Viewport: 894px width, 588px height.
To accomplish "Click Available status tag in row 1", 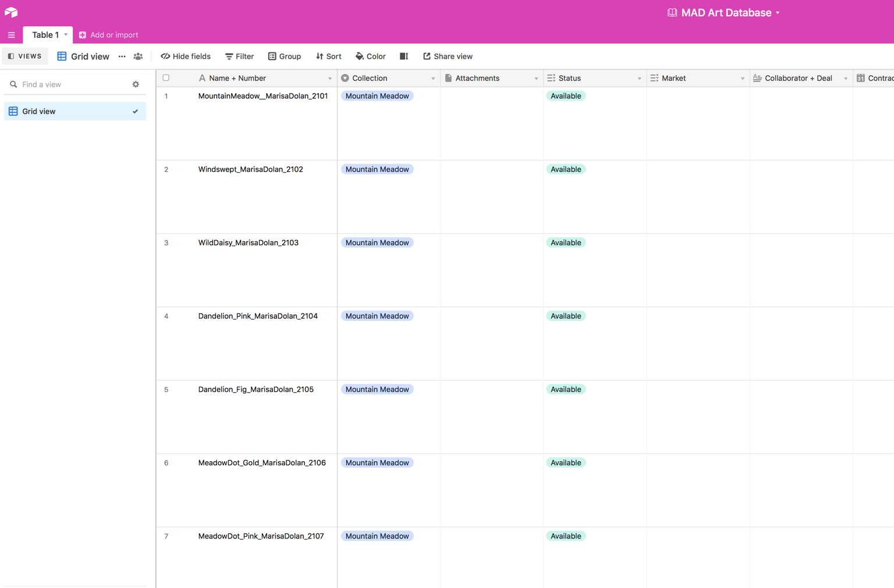I will click(x=566, y=96).
